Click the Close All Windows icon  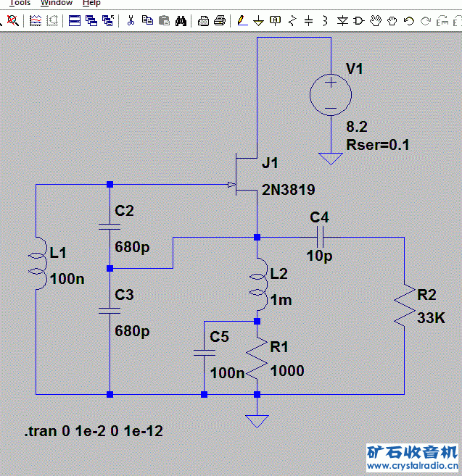tap(108, 21)
